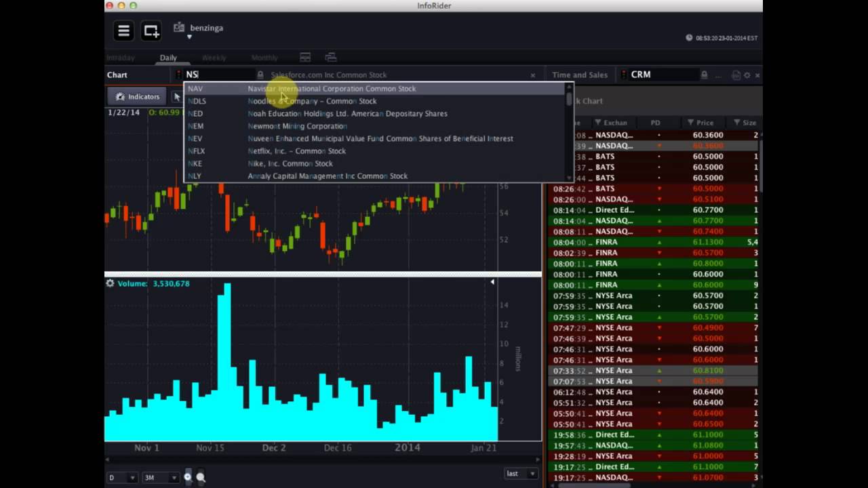Click the Time and Sales vertical scrollbar
The height and width of the screenshot is (488, 868).
click(x=760, y=166)
